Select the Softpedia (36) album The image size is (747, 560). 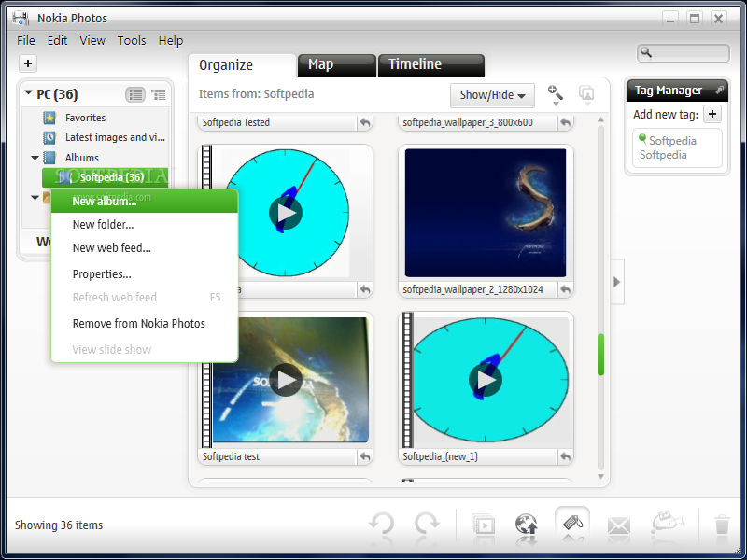[x=105, y=177]
